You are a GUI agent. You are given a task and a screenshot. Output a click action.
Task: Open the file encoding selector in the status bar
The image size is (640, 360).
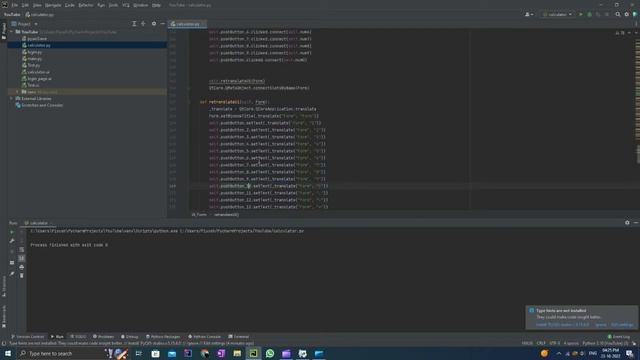point(554,343)
